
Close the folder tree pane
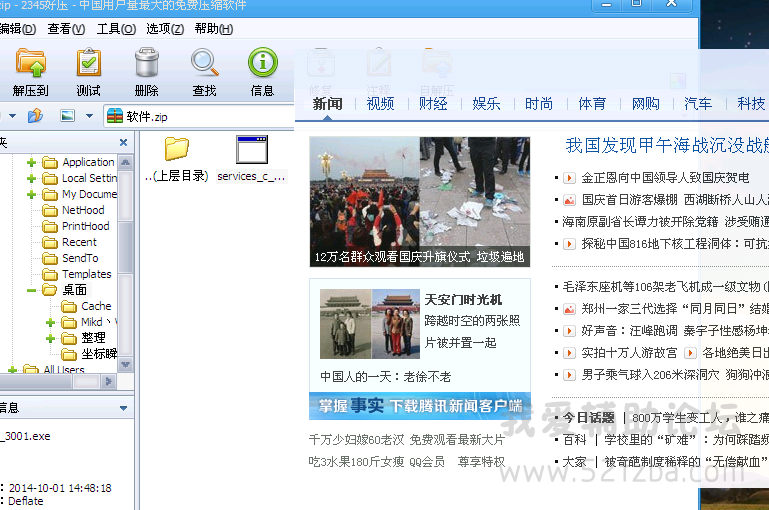[x=124, y=142]
